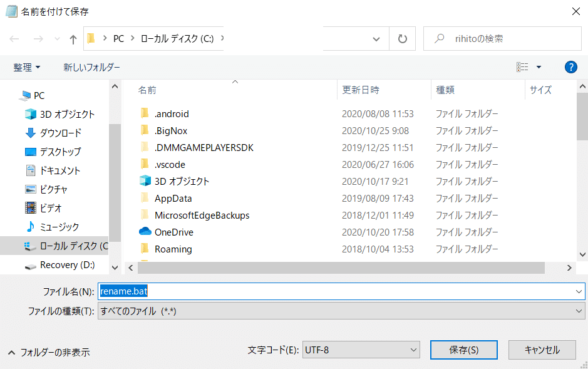Focus the rihitoの検索 search box
Image resolution: width=588 pixels, height=369 pixels.
coord(502,39)
